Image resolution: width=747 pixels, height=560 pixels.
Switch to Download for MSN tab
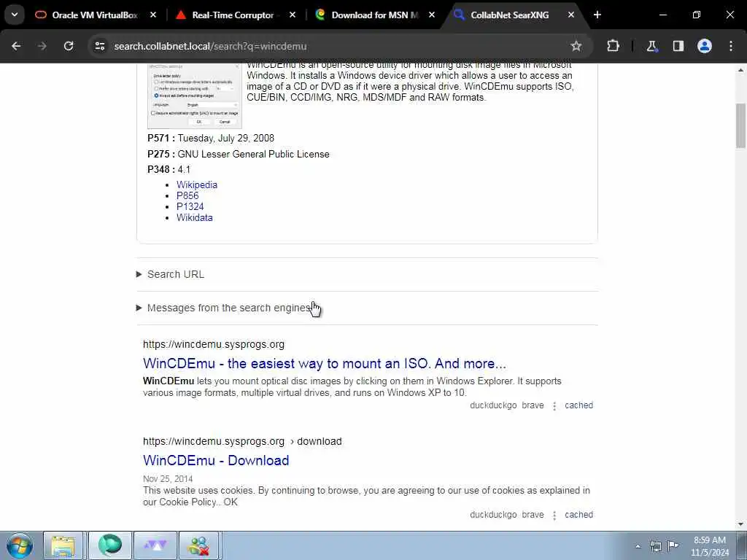[374, 15]
